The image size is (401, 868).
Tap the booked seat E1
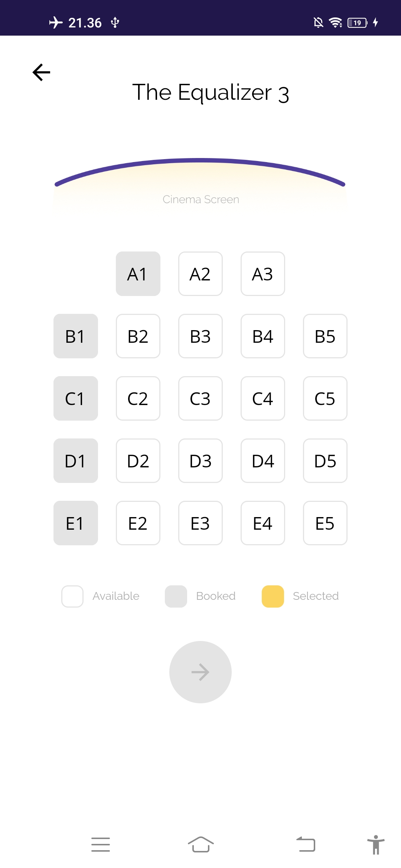click(75, 523)
